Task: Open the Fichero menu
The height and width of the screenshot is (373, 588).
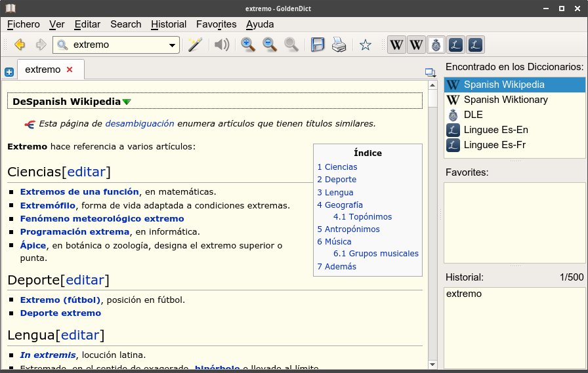Action: pyautogui.click(x=23, y=24)
